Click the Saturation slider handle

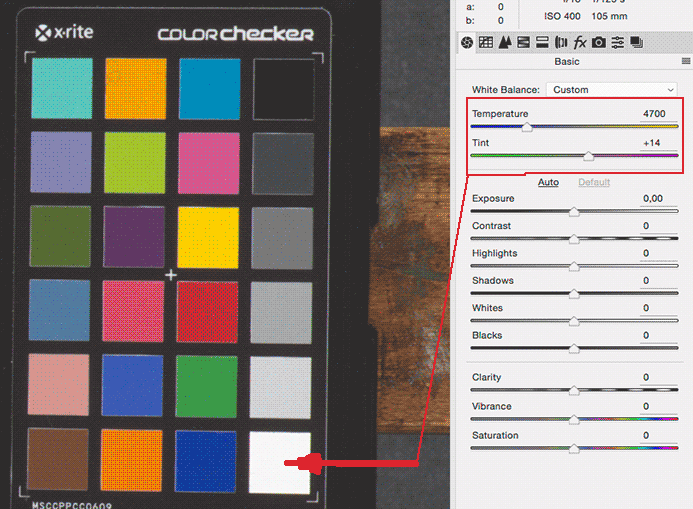574,449
